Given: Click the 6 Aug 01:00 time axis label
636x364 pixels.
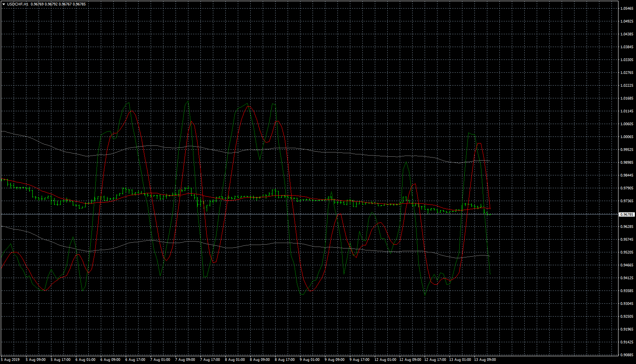Looking at the screenshot, I should point(85,360).
